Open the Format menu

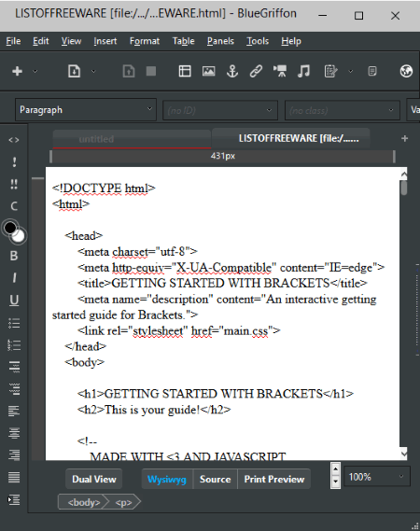(145, 41)
